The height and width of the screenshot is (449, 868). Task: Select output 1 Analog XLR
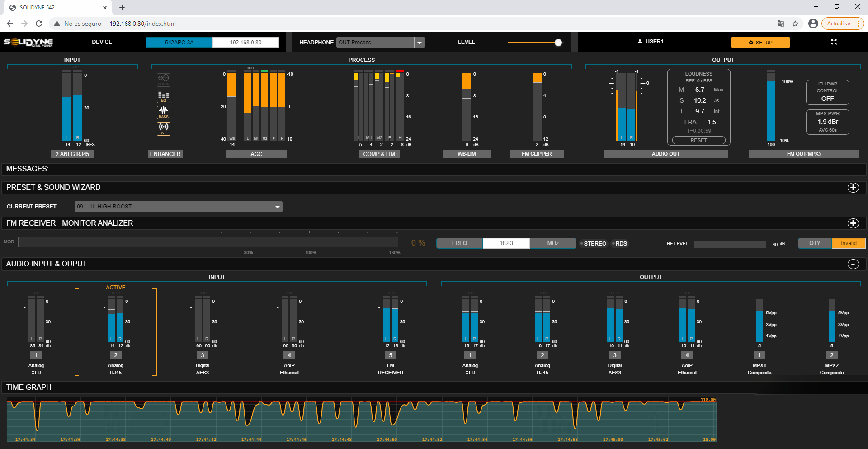(470, 355)
